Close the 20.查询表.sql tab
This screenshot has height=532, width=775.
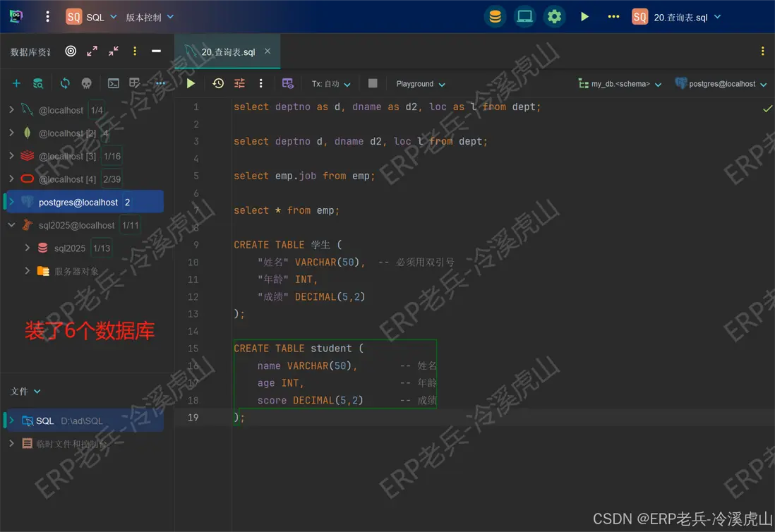[268, 51]
